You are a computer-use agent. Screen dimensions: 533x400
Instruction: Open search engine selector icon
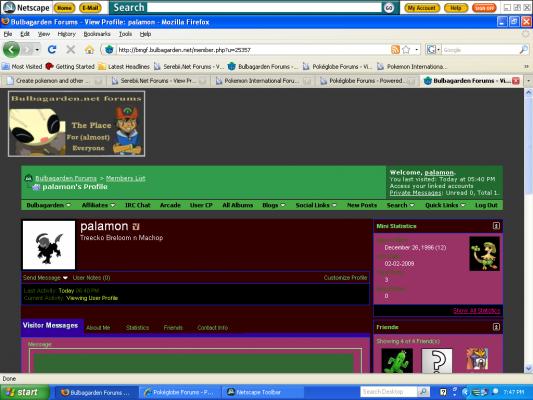pos(433,50)
